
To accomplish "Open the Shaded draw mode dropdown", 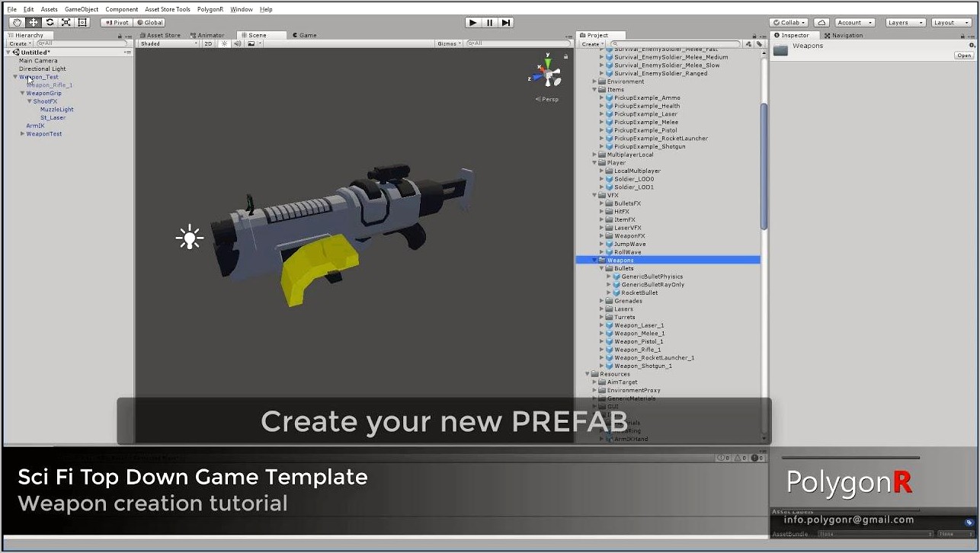I will [168, 43].
